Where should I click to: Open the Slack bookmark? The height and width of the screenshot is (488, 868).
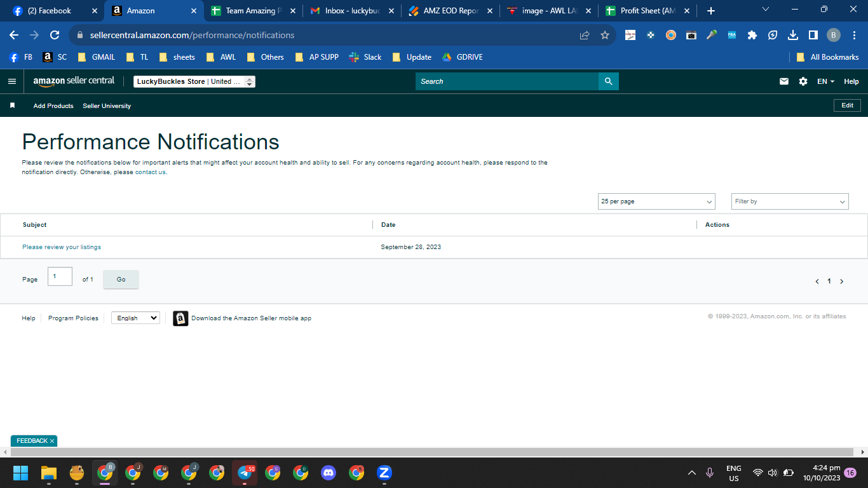[365, 57]
